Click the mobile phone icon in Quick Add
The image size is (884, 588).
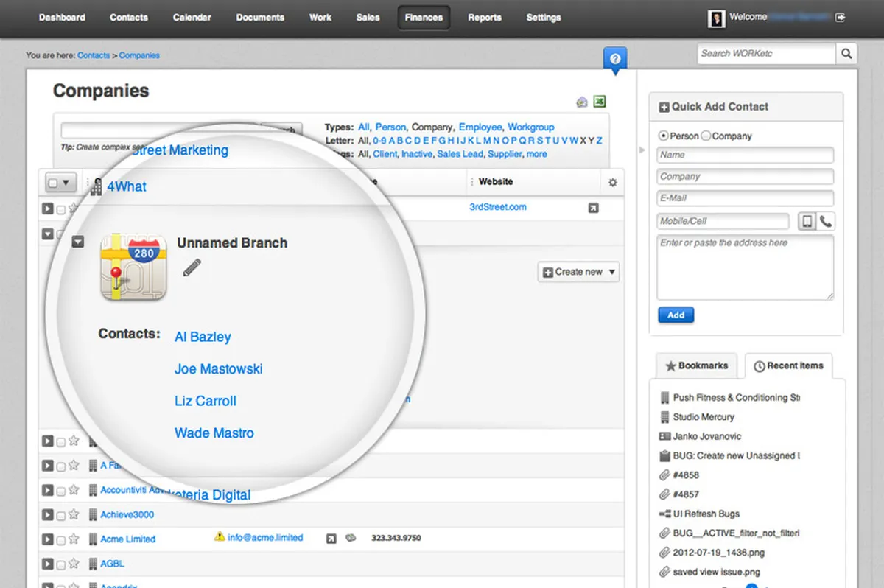[807, 221]
